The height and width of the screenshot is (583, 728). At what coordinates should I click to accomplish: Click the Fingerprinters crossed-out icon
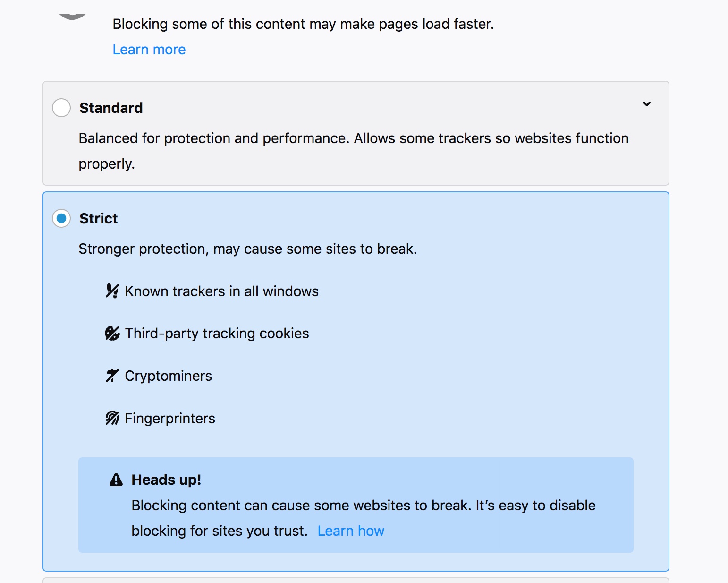pyautogui.click(x=112, y=418)
